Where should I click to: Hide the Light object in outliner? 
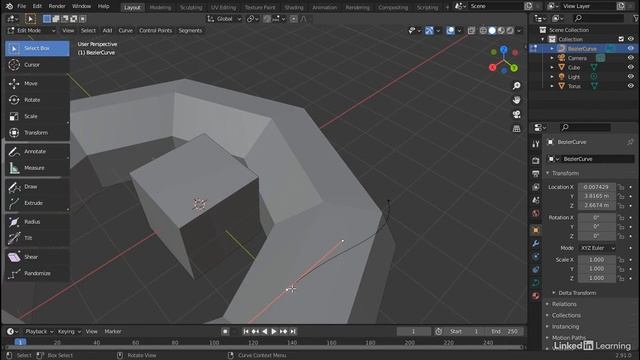coord(631,77)
